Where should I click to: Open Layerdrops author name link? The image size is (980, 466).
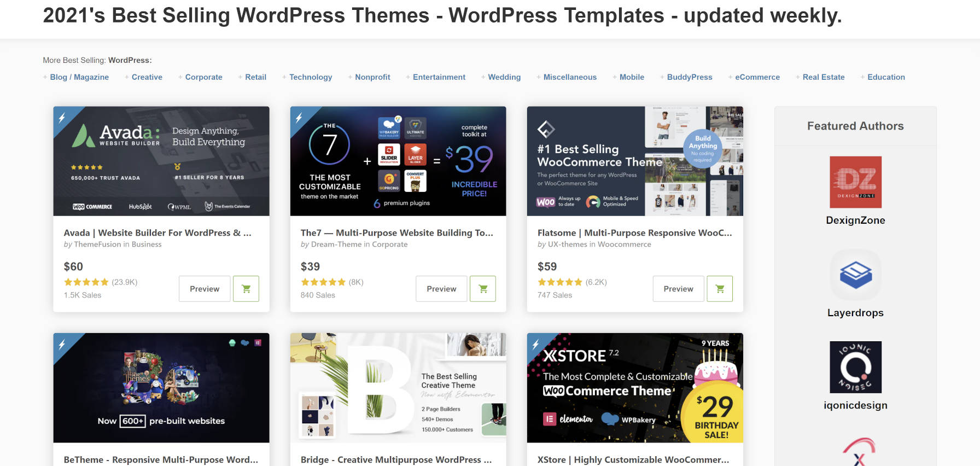click(x=855, y=313)
